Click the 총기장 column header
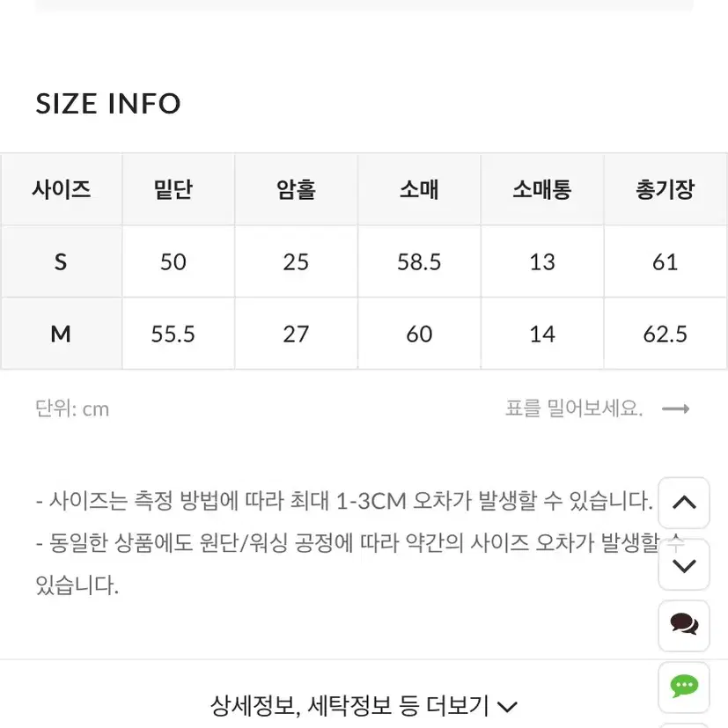This screenshot has width=728, height=728. click(x=665, y=189)
